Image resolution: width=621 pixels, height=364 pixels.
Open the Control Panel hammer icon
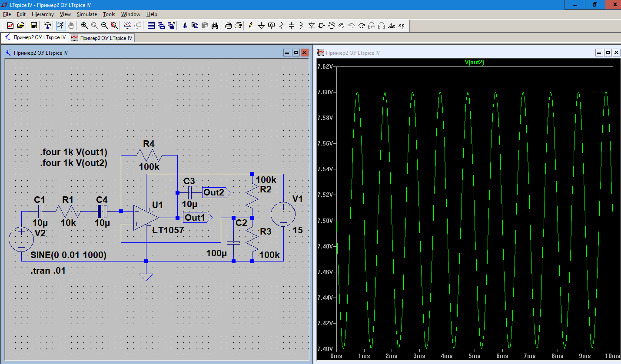pos(47,26)
